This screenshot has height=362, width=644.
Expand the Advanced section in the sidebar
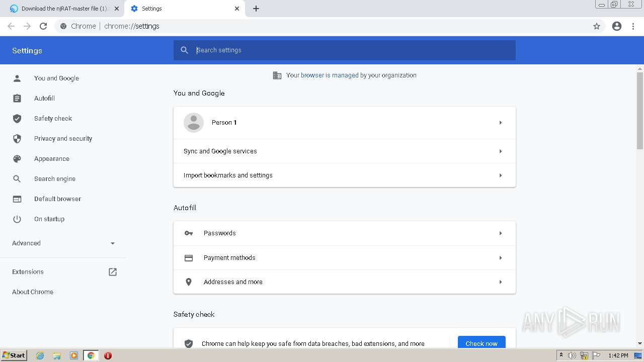[63, 243]
